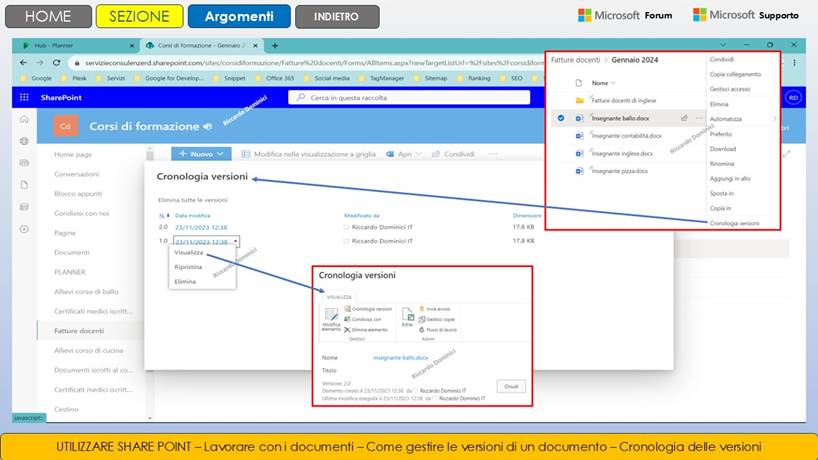
Task: Click the toolbar overflow ellipsis after Condividi
Action: pyautogui.click(x=493, y=154)
